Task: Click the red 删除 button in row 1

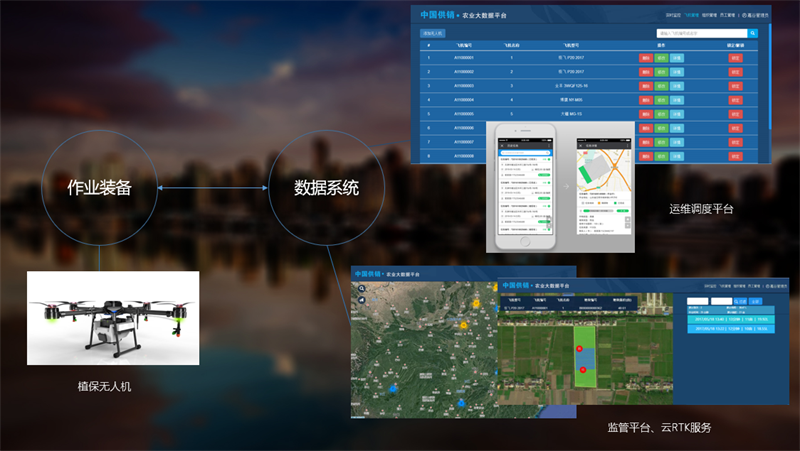Action: [646, 58]
